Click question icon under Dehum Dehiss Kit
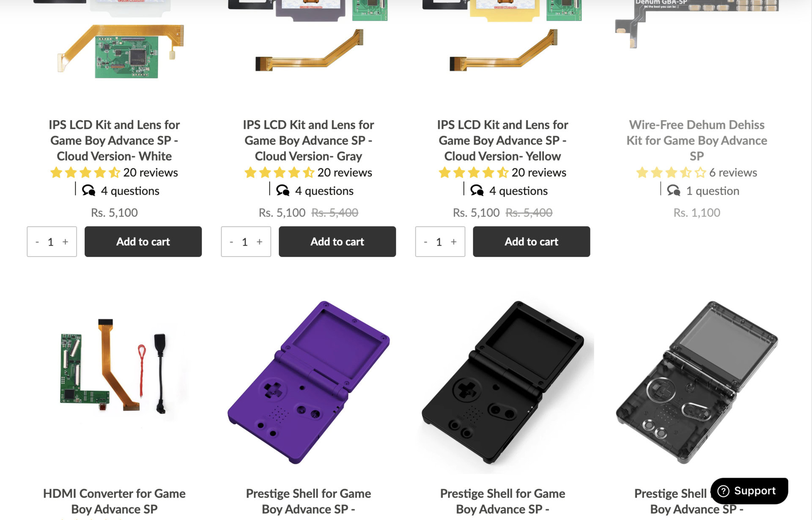Image resolution: width=812 pixels, height=520 pixels. [674, 191]
